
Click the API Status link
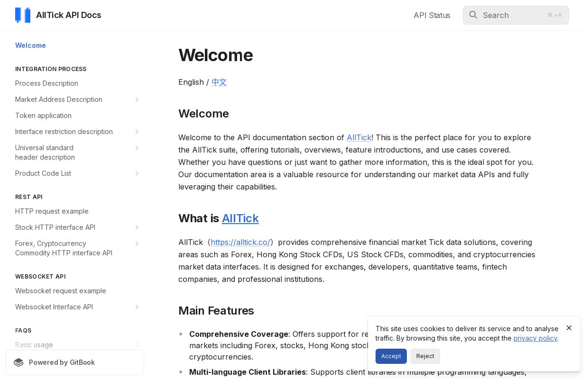point(432,15)
